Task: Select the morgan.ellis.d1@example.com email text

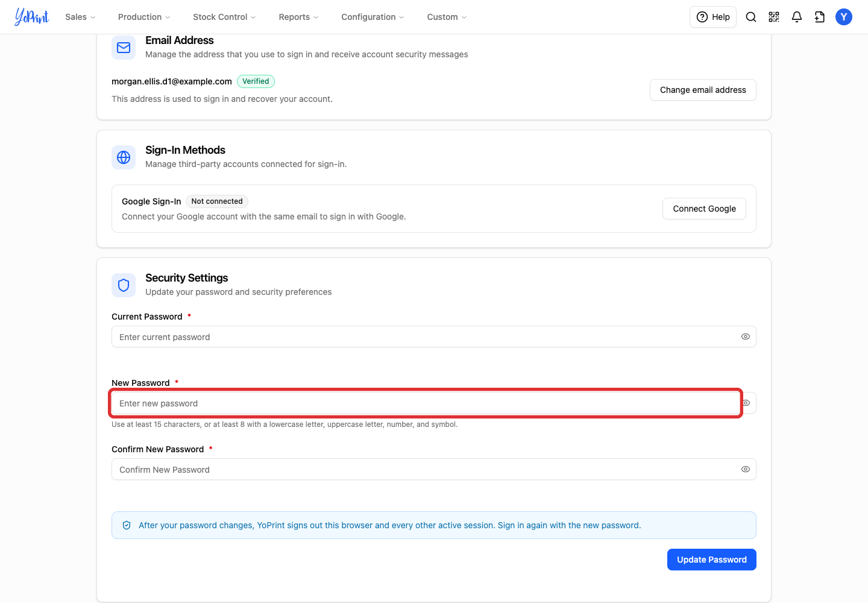Action: tap(172, 81)
